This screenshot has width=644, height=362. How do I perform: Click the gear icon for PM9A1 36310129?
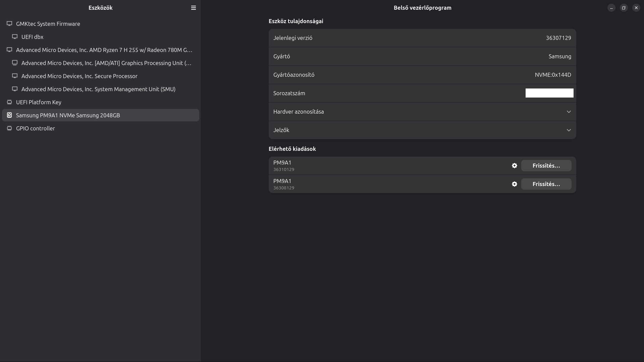click(x=514, y=166)
